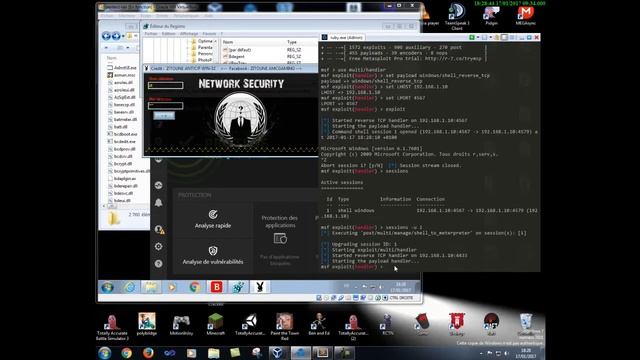This screenshot has height=360, width=640.
Task: Click the Network Security login button
Action: pyautogui.click(x=164, y=116)
